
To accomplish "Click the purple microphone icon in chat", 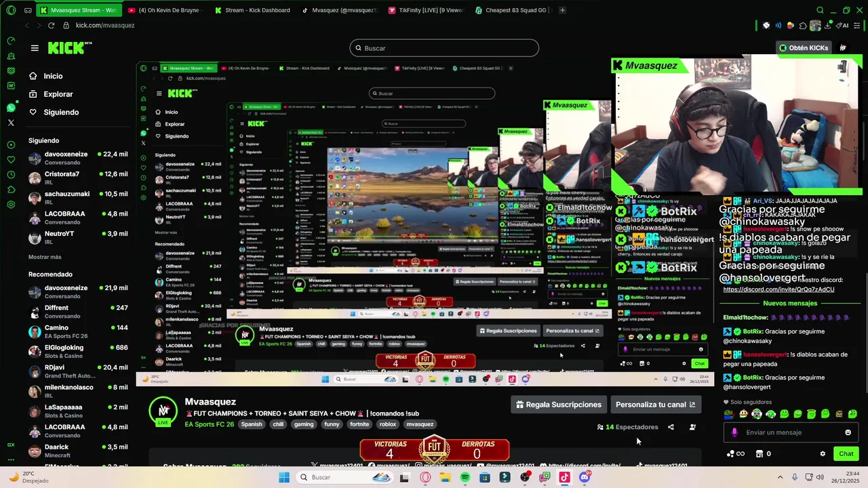I will click(x=734, y=432).
